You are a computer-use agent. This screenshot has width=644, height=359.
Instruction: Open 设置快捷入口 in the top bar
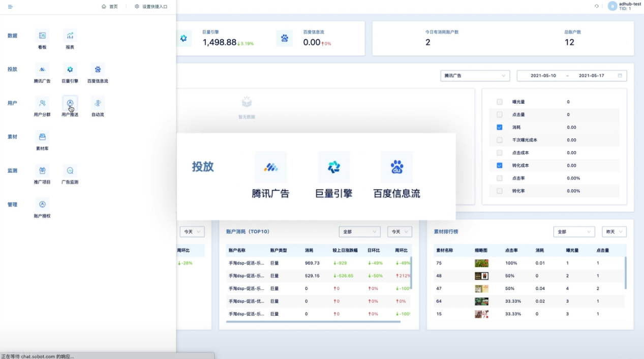[151, 7]
